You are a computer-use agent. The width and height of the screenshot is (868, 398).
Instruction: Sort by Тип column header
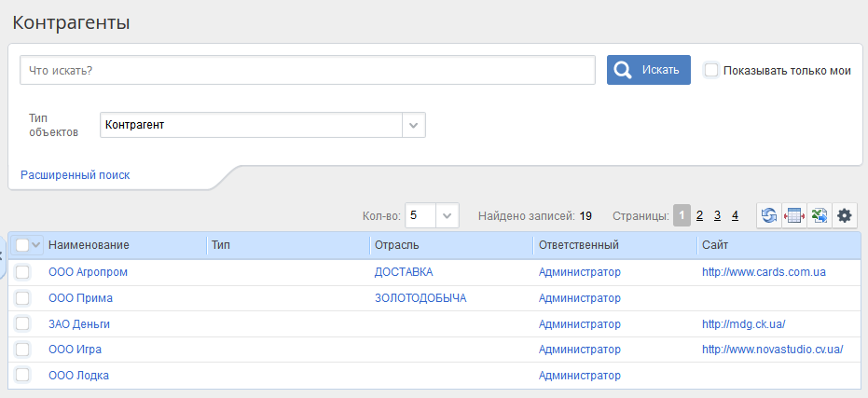221,244
